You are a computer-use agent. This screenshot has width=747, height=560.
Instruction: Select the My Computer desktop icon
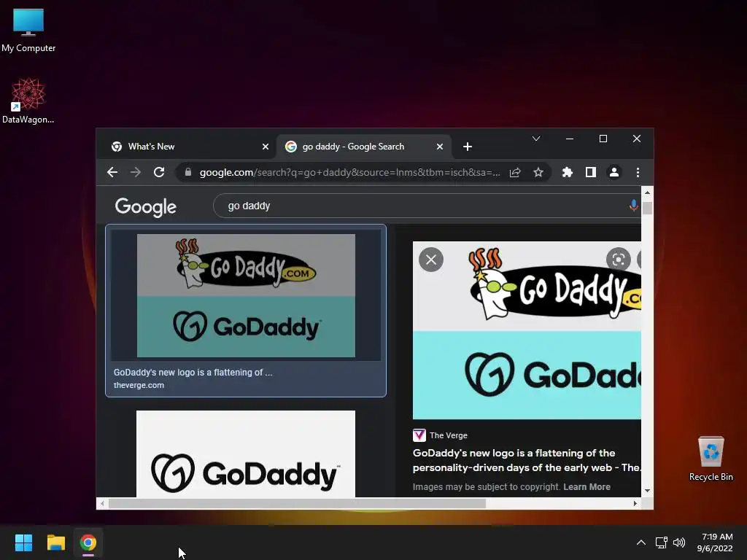(28, 29)
